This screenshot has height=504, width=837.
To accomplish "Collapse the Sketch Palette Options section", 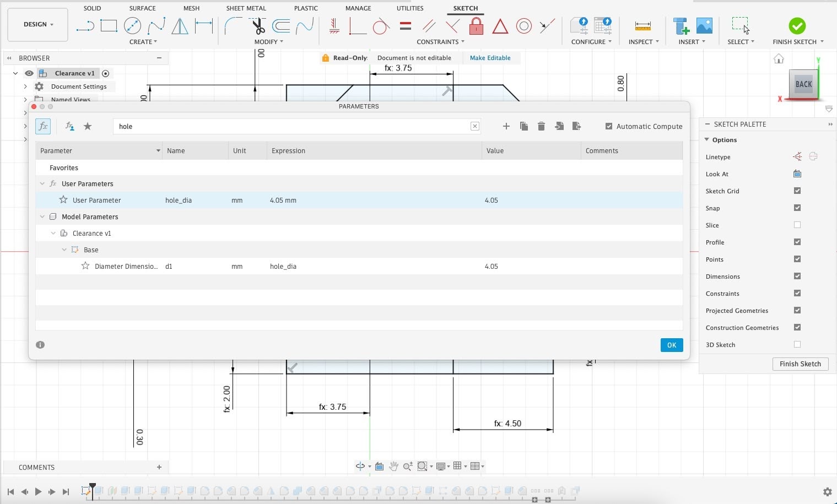I will click(x=707, y=140).
